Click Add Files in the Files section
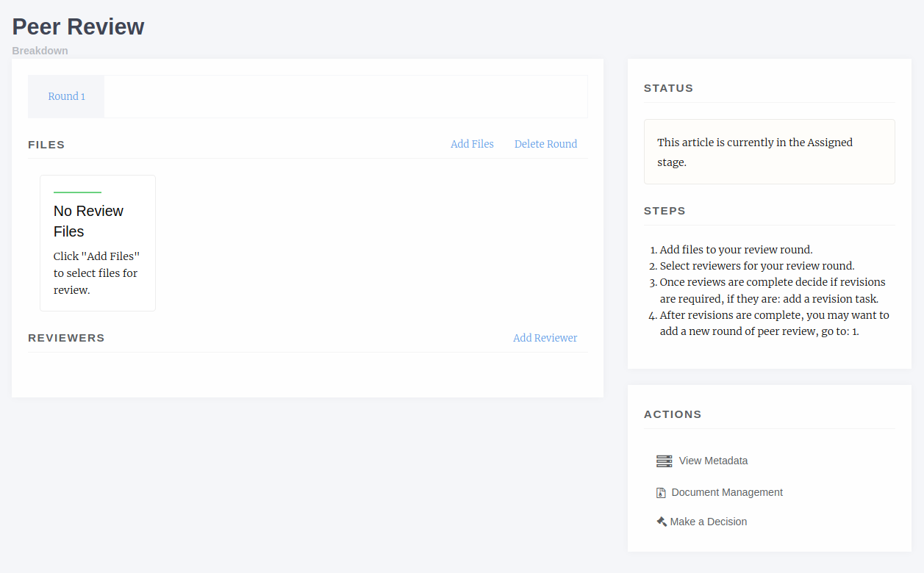The height and width of the screenshot is (573, 924). (472, 144)
